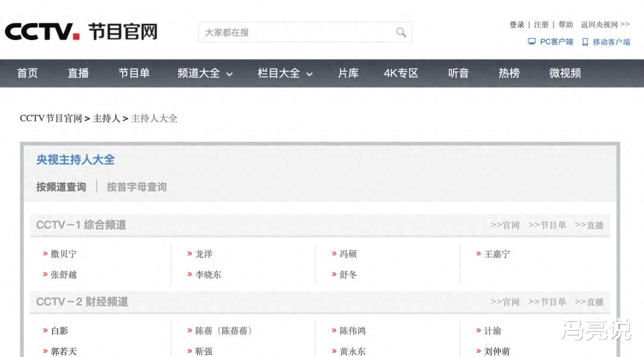Open host 王嘉宁
Viewport: 644px width, 357px height.
tap(497, 254)
